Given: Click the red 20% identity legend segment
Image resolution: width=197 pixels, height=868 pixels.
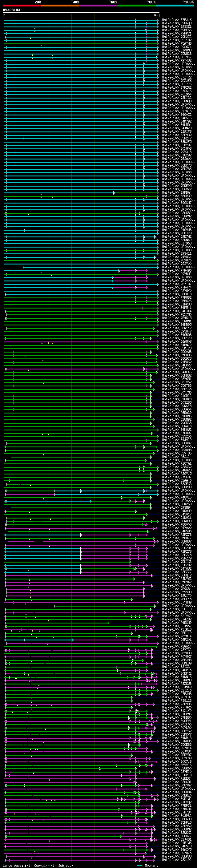Looking at the screenshot, I should [22, 6].
